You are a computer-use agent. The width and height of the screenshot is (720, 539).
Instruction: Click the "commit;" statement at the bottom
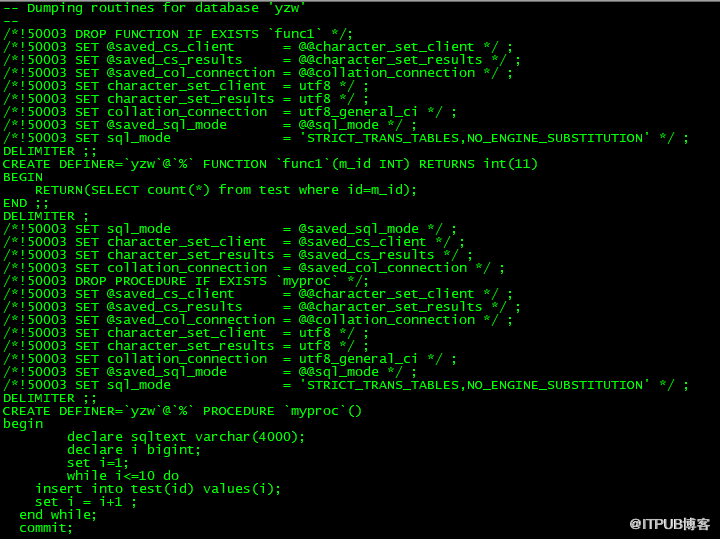pyautogui.click(x=46, y=528)
